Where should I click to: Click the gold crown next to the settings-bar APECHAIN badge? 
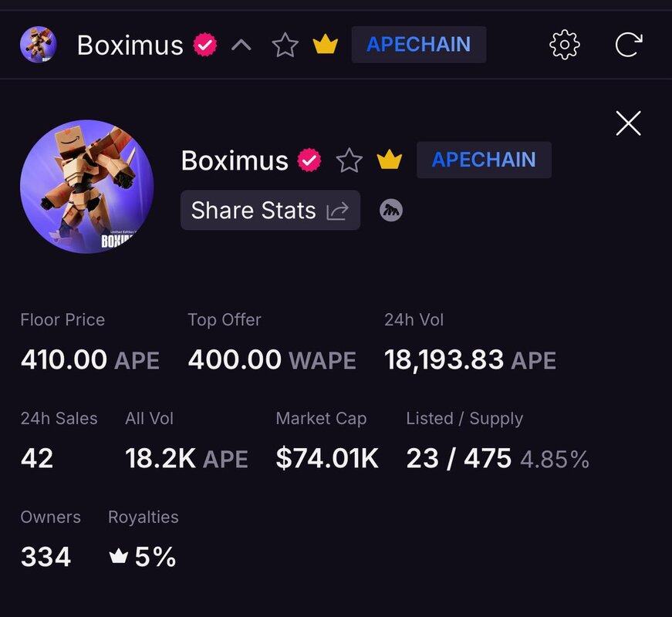pos(326,46)
